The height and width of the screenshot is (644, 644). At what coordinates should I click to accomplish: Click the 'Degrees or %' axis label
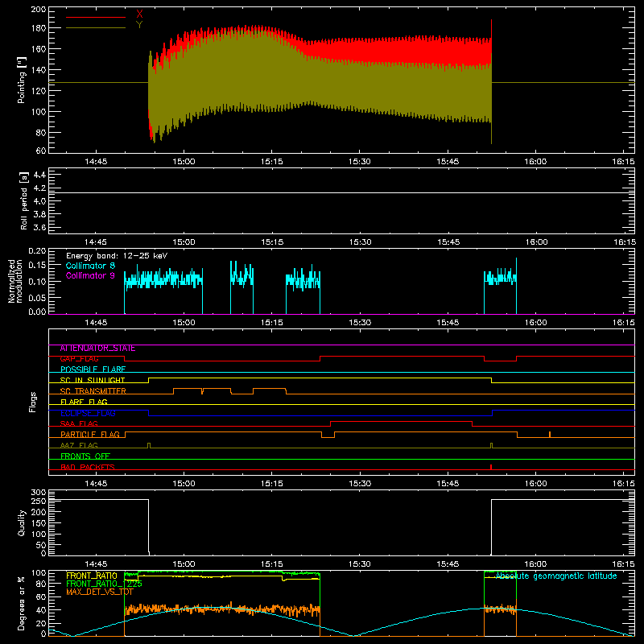coord(22,604)
